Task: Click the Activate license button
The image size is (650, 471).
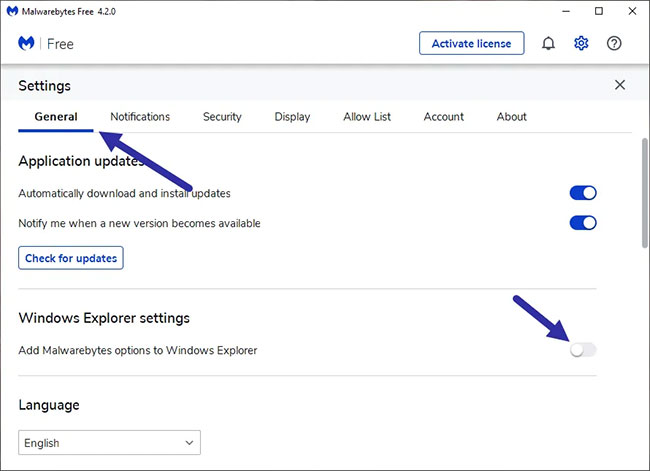Action: point(471,43)
